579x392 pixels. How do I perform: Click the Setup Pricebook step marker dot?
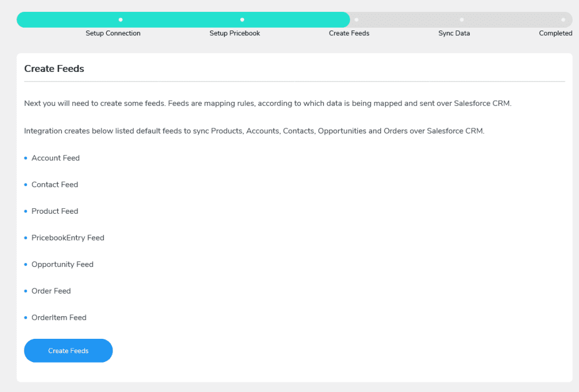241,19
